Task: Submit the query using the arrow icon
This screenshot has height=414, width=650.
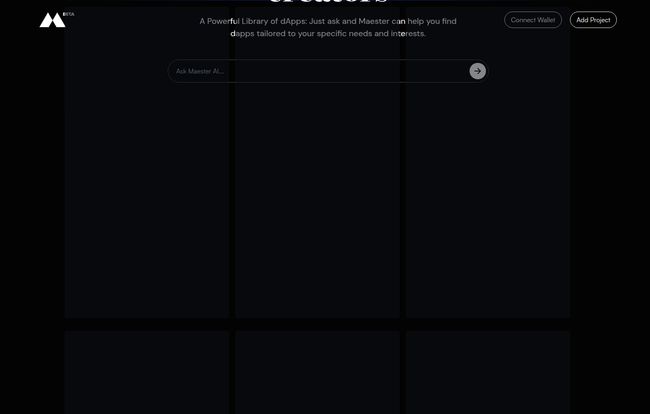Action: 478,71
